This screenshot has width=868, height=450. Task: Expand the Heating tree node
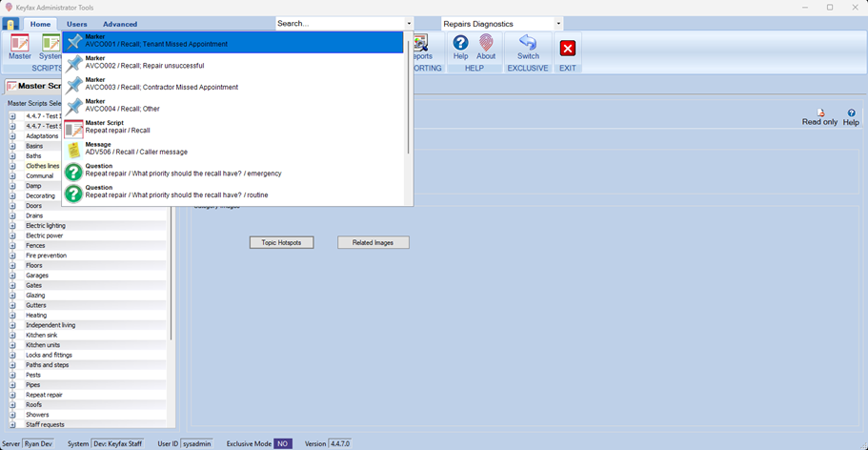pyautogui.click(x=13, y=316)
